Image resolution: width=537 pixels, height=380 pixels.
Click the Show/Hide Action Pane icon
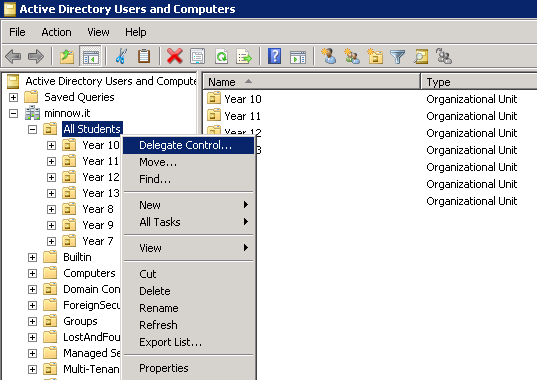click(x=298, y=57)
